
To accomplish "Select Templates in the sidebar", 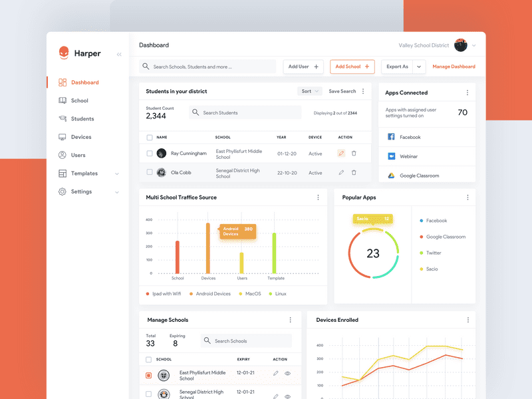I will 84,174.
